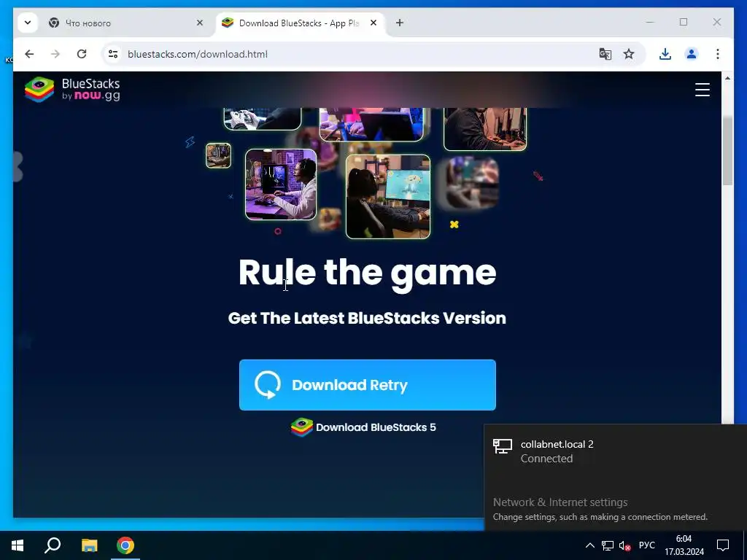The height and width of the screenshot is (560, 747).
Task: Close the Download BlueStacks tab
Action: (373, 23)
